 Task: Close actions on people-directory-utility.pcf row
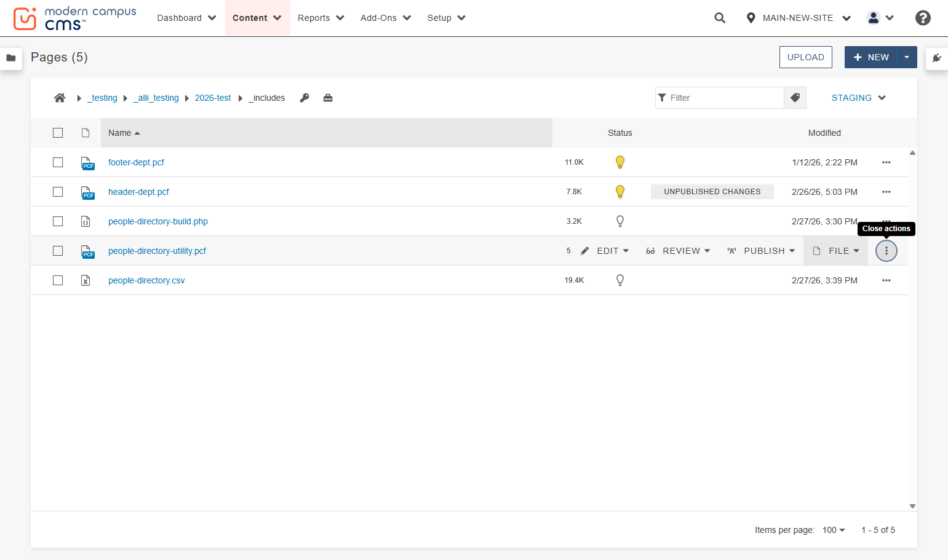(x=886, y=251)
